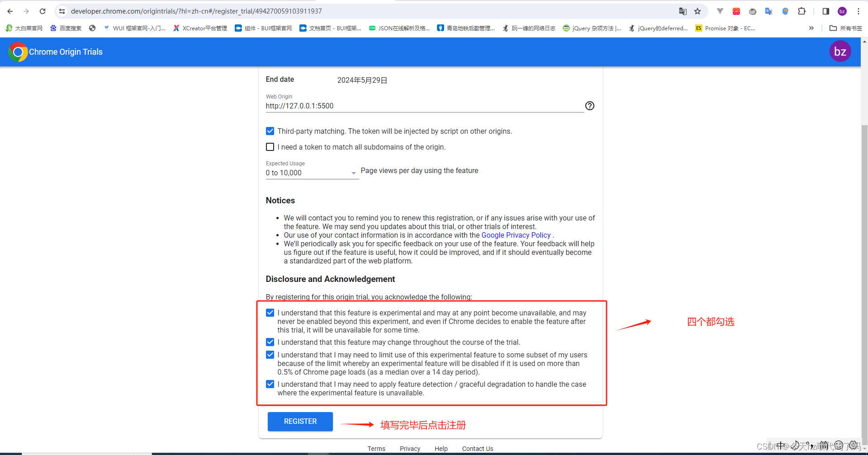Open Google Translate icon in address bar

683,11
